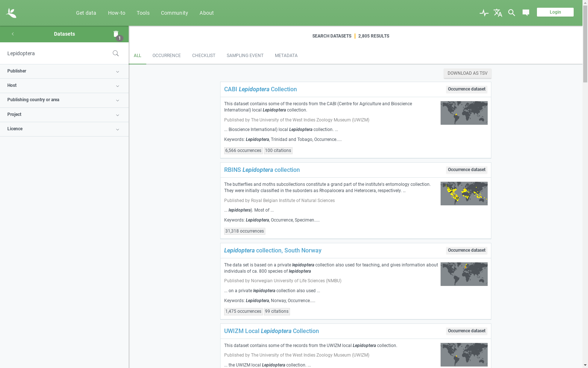Image resolution: width=588 pixels, height=368 pixels.
Task: Switch to the OCCURRENCE tab
Action: [x=166, y=56]
